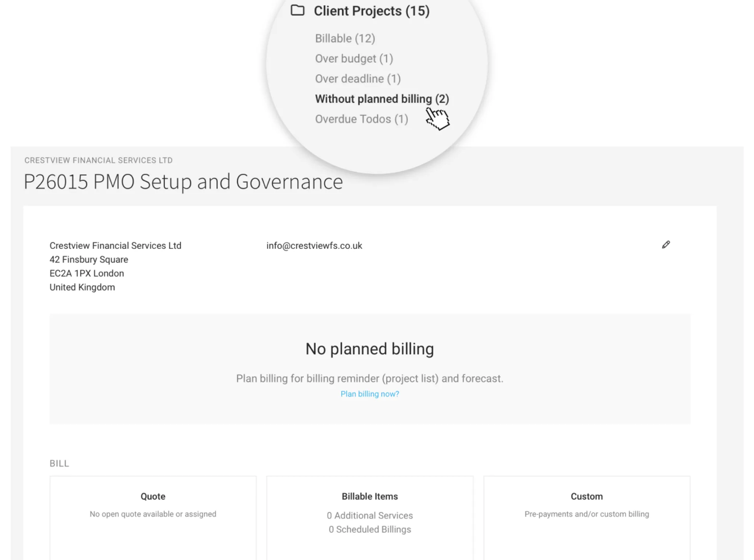Select Without planned billing (2) filter
This screenshot has height=560, width=754.
click(382, 99)
